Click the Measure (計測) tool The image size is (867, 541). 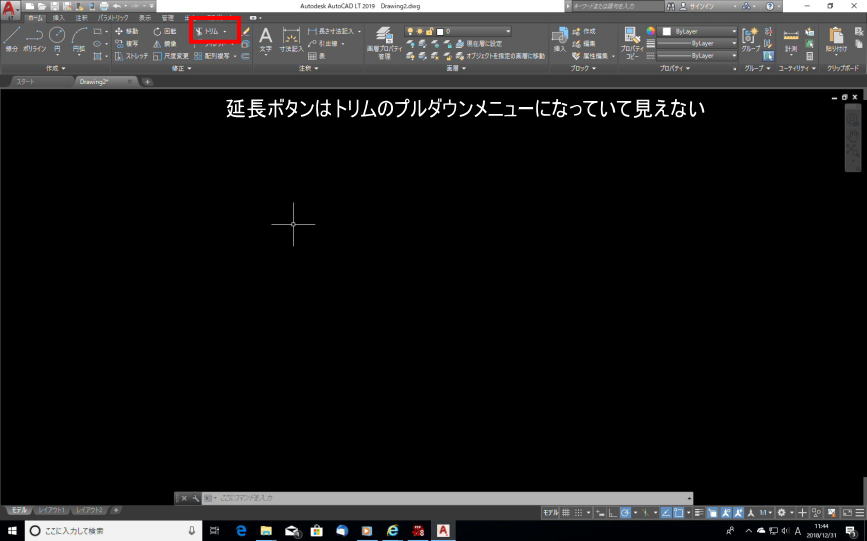[x=791, y=39]
